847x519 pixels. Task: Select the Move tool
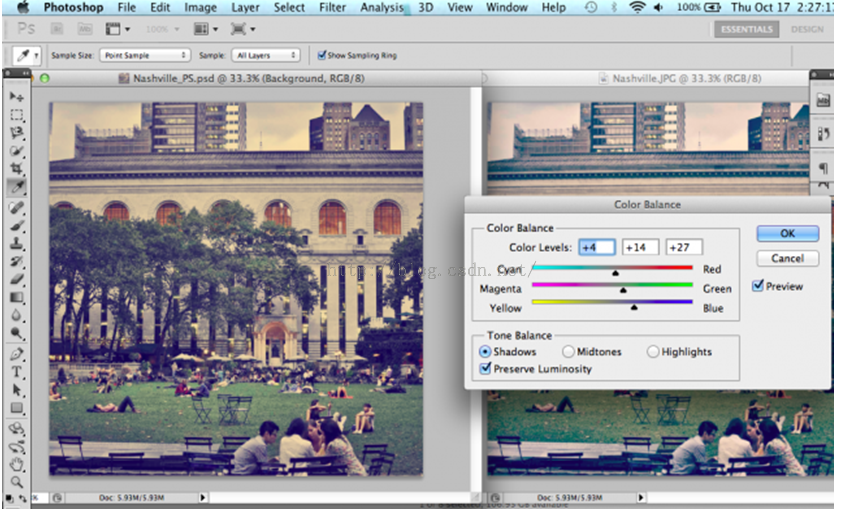click(x=17, y=97)
